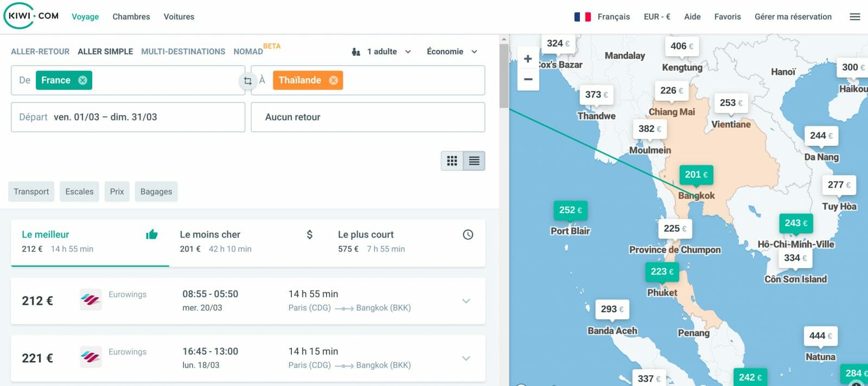Go to Gérer ma réservation
This screenshot has width=868, height=386.
coord(793,17)
